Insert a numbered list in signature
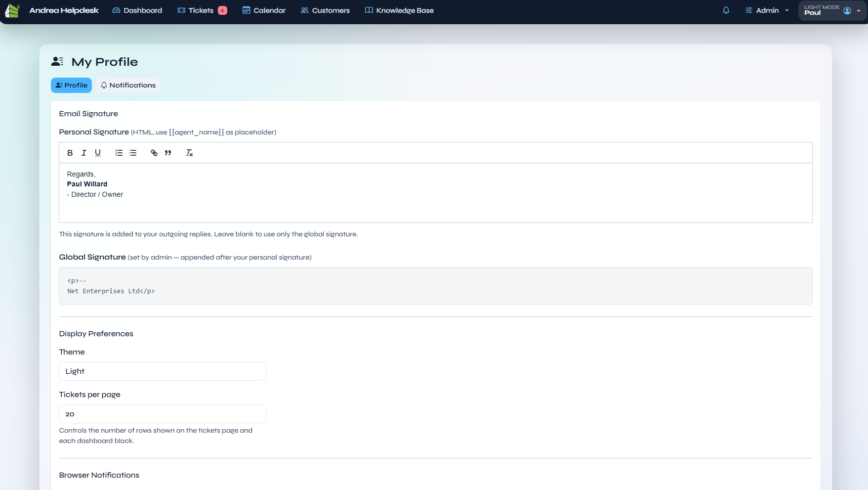This screenshot has width=868, height=490. click(x=119, y=153)
